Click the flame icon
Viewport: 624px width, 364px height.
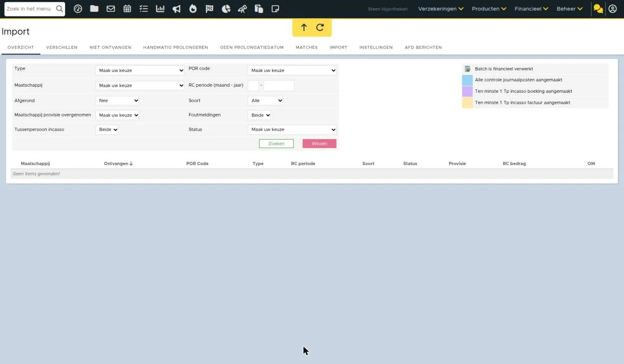[x=193, y=9]
